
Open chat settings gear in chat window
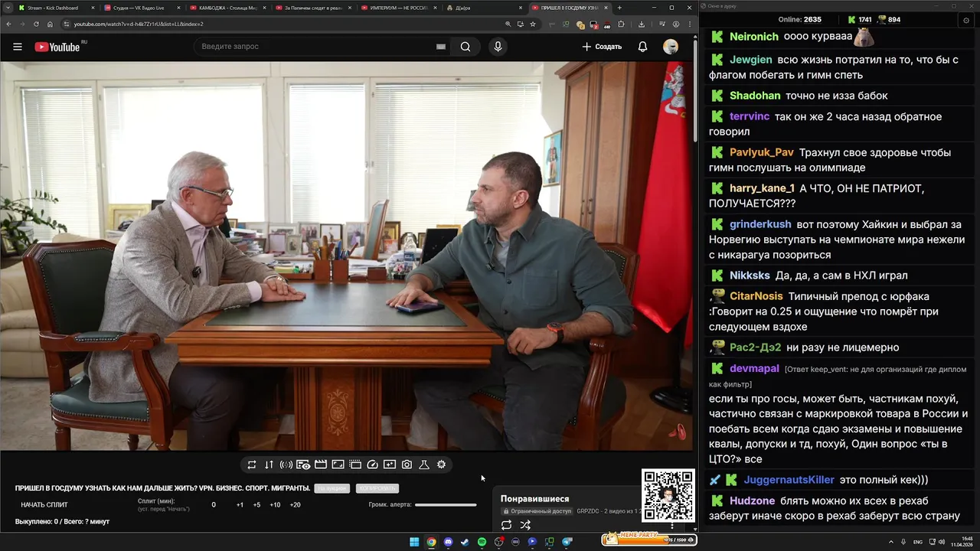966,20
